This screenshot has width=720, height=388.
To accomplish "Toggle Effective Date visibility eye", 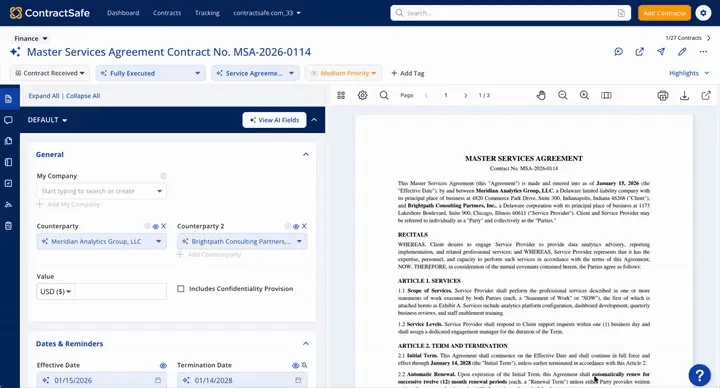I will tap(163, 366).
